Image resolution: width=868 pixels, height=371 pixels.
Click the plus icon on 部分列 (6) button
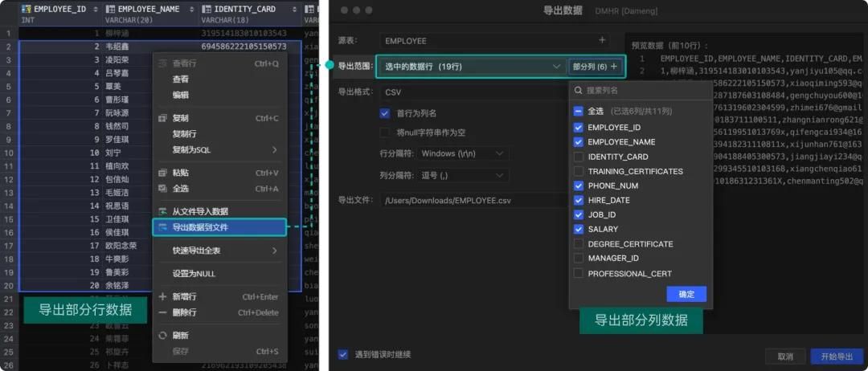(x=614, y=67)
